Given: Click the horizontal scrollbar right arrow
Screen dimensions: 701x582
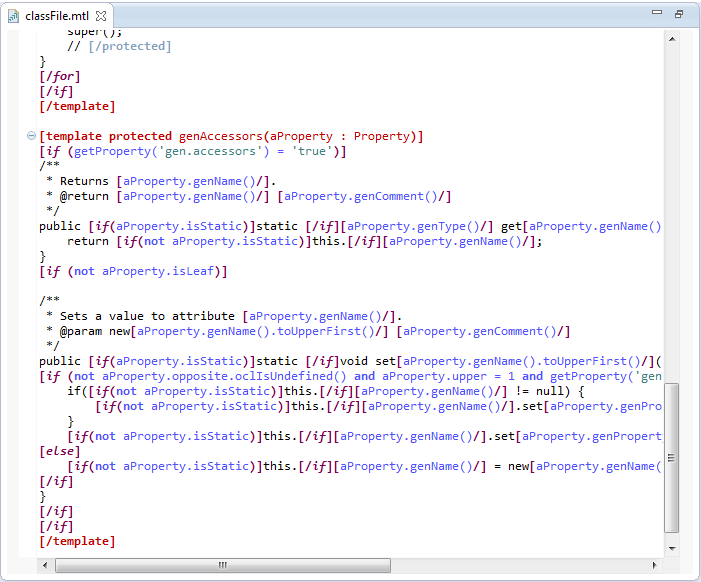Looking at the screenshot, I should click(x=655, y=565).
